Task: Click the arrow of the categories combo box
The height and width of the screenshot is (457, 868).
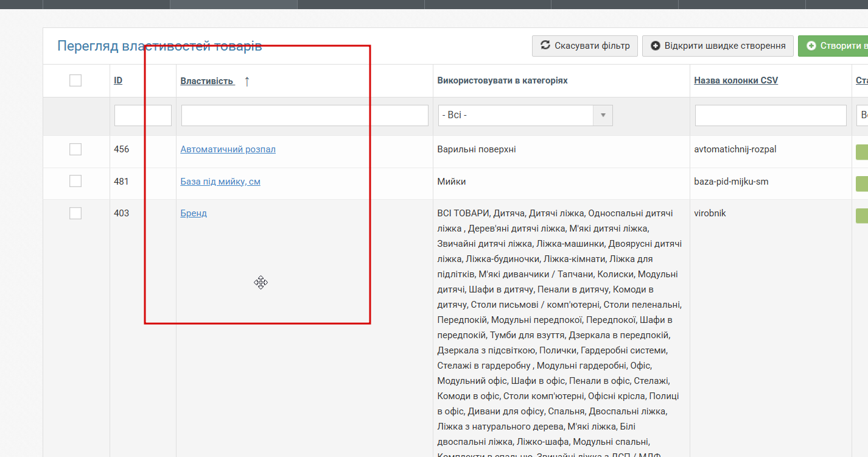Action: [603, 115]
